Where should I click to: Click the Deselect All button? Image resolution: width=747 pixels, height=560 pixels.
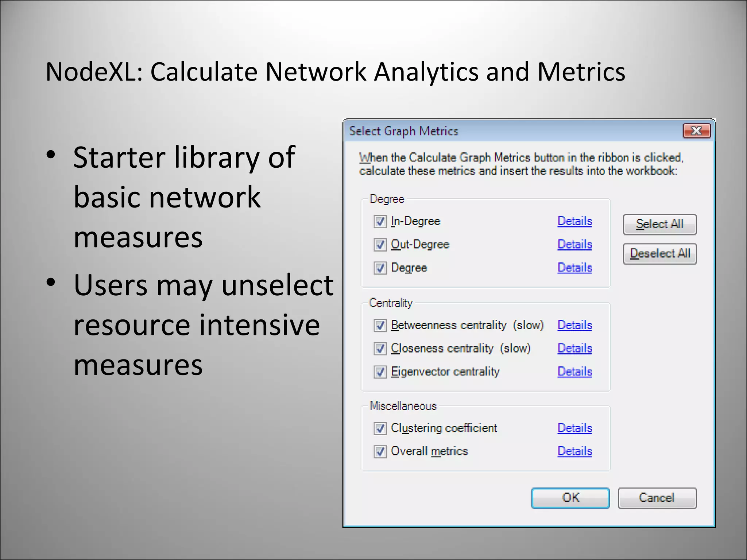(x=659, y=253)
